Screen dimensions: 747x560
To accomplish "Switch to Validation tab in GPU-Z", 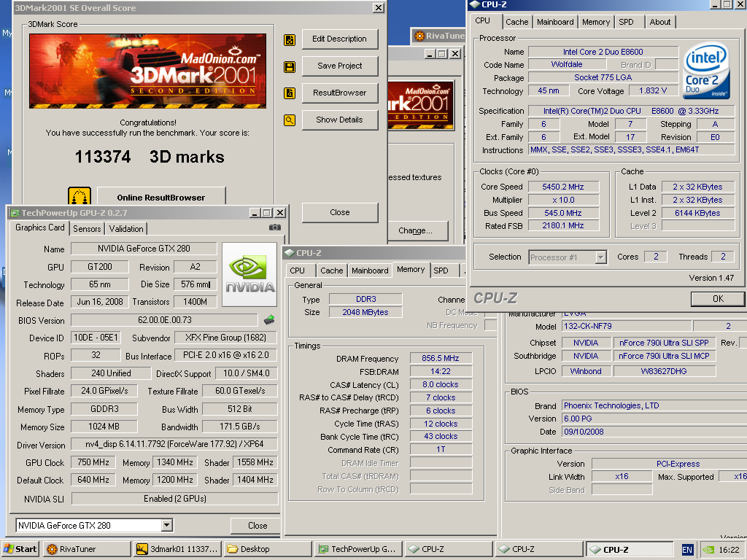I will point(126,228).
